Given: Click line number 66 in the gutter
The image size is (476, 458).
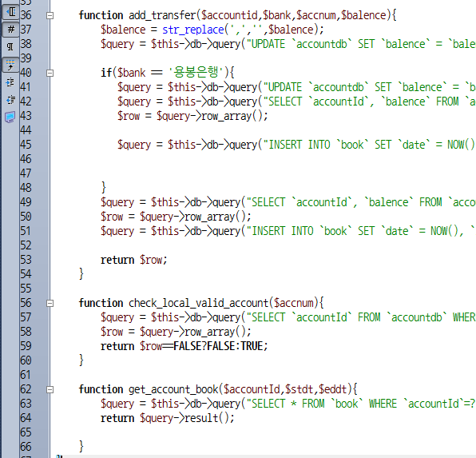Looking at the screenshot, I should click(26, 447).
